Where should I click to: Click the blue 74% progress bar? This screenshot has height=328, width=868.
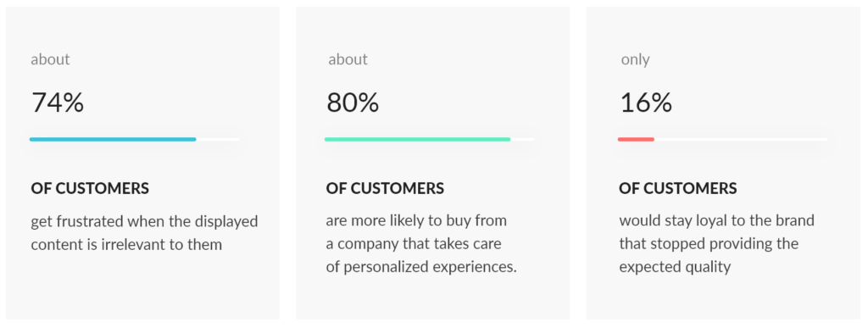click(x=113, y=139)
